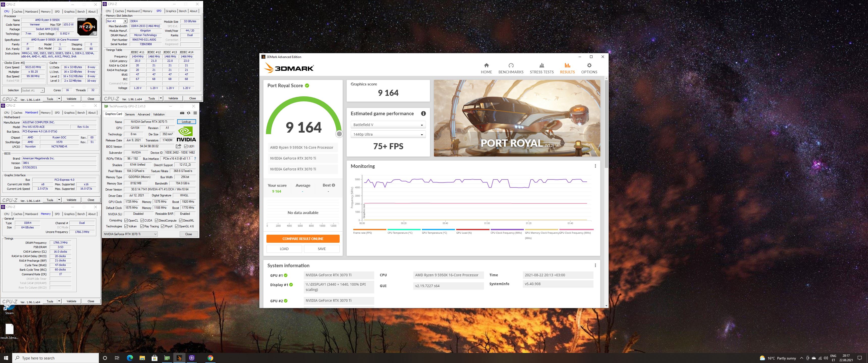Toggle the OpenCL checkbox in GPU-Z
This screenshot has width=868, height=363.
click(126, 221)
